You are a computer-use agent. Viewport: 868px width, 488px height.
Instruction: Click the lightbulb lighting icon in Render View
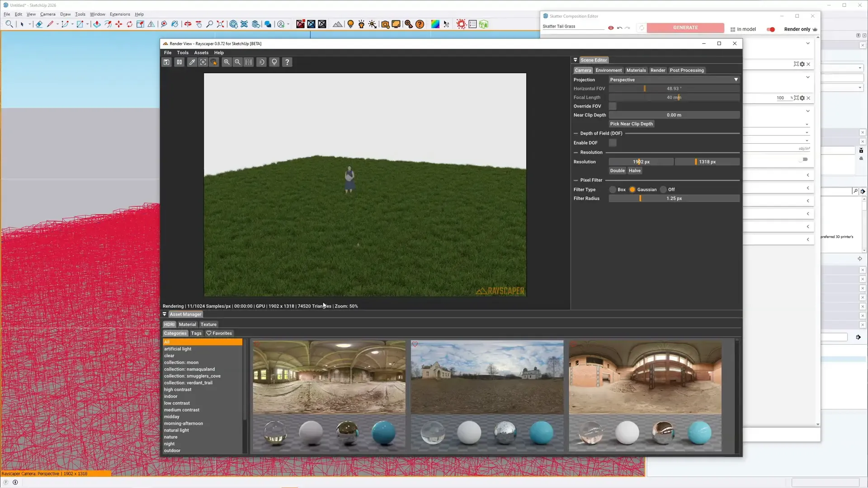click(x=274, y=62)
